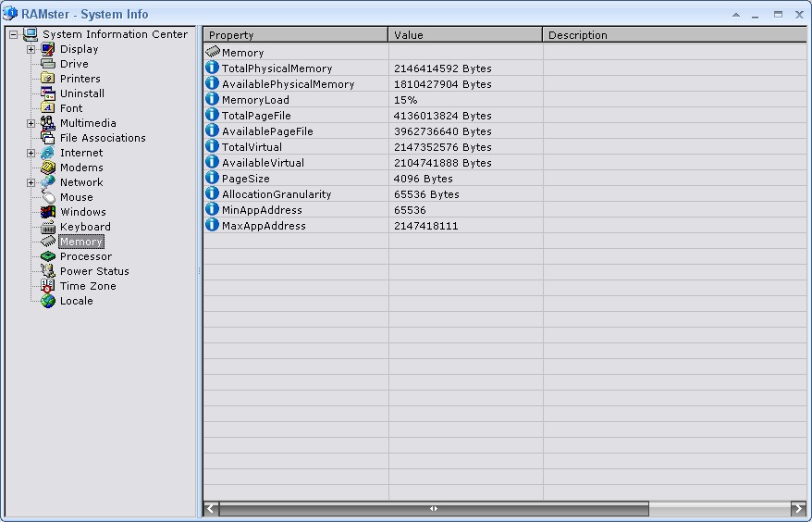Expand the Network tree node
The image size is (812, 522).
click(31, 182)
